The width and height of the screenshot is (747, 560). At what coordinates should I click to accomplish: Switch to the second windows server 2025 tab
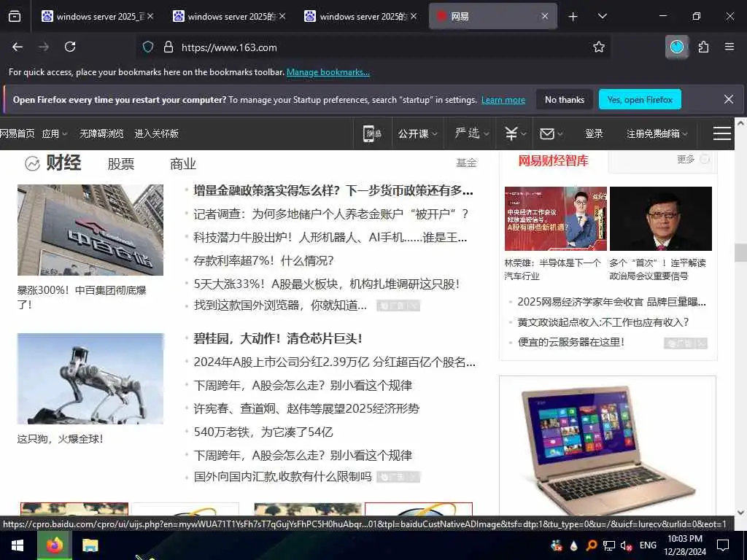[x=229, y=16]
